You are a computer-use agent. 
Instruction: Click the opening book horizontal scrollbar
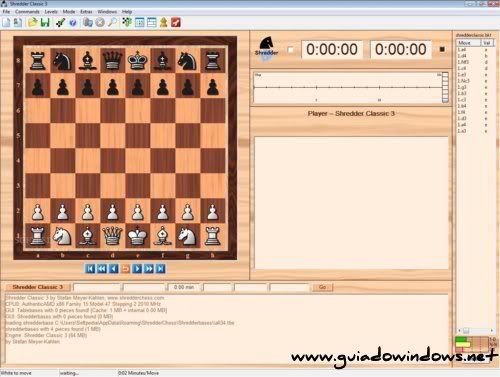(475, 331)
